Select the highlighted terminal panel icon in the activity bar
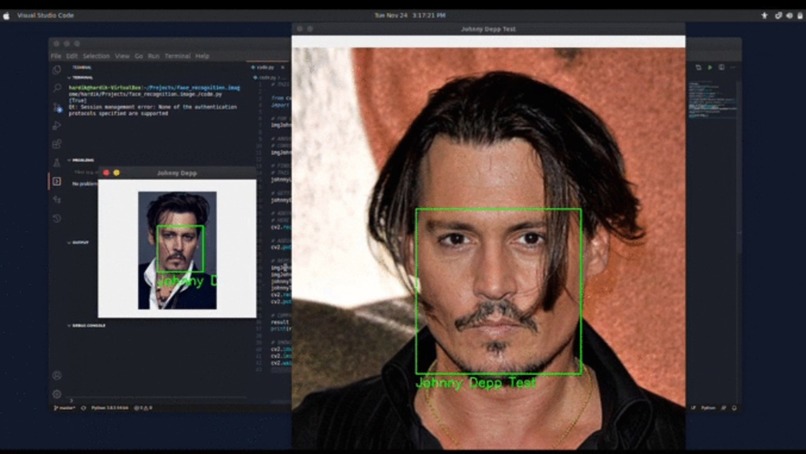Viewport: 806px width, 454px height. pyautogui.click(x=57, y=181)
